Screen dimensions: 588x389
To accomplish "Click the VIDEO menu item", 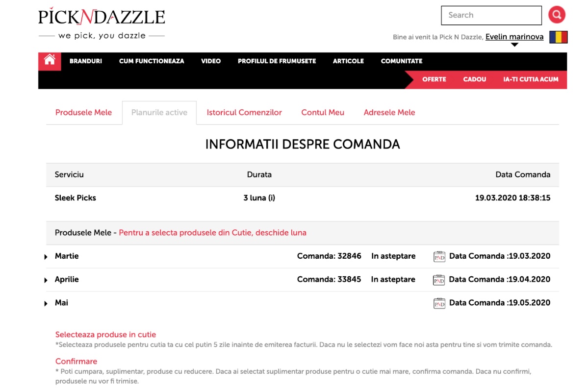I will click(211, 61).
